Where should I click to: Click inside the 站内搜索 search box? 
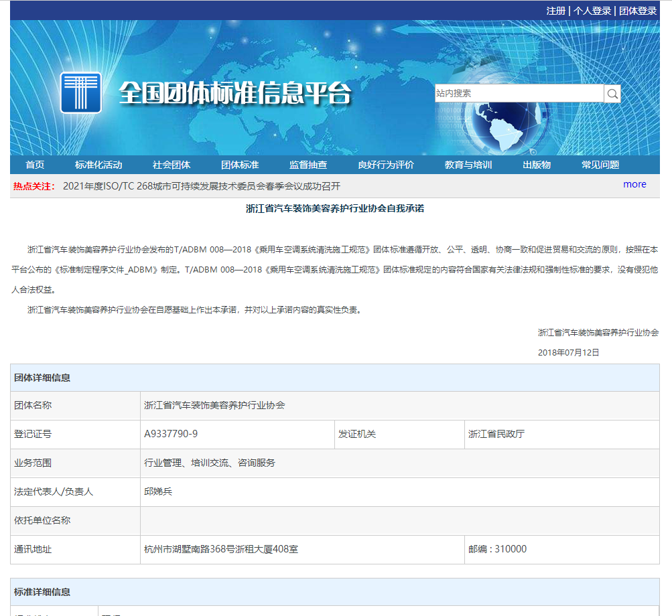(x=519, y=93)
